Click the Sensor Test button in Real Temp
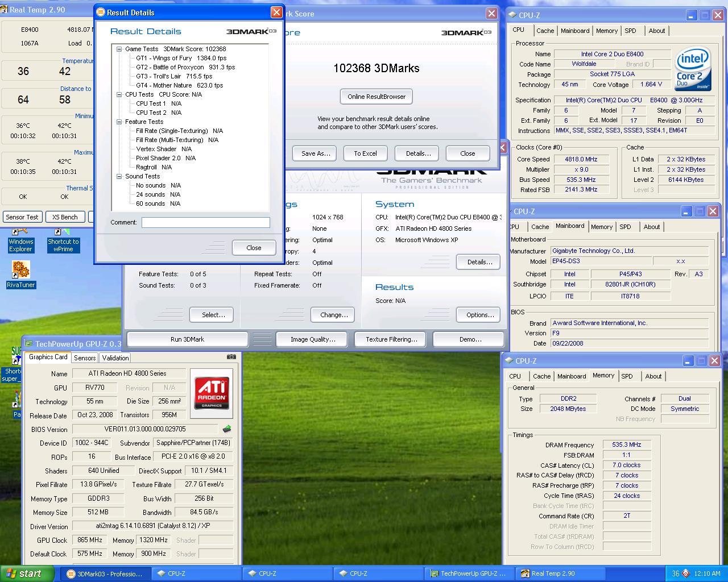The height and width of the screenshot is (582, 728). 22,217
